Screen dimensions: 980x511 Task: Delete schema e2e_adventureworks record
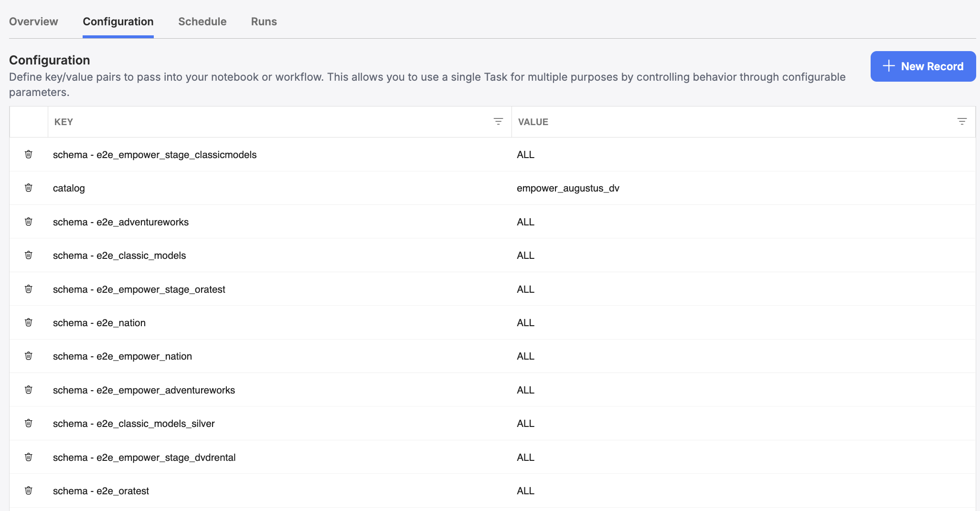coord(29,222)
